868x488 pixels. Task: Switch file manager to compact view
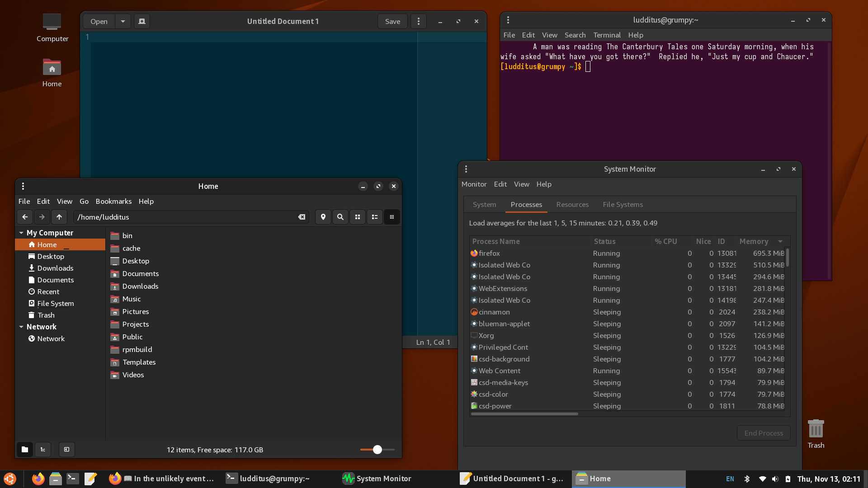tap(392, 217)
